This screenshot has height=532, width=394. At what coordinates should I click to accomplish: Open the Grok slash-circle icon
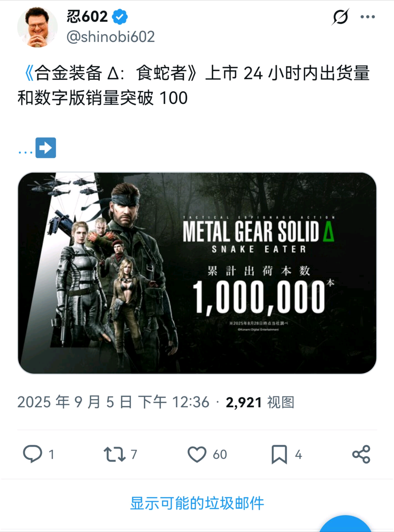[x=340, y=17]
